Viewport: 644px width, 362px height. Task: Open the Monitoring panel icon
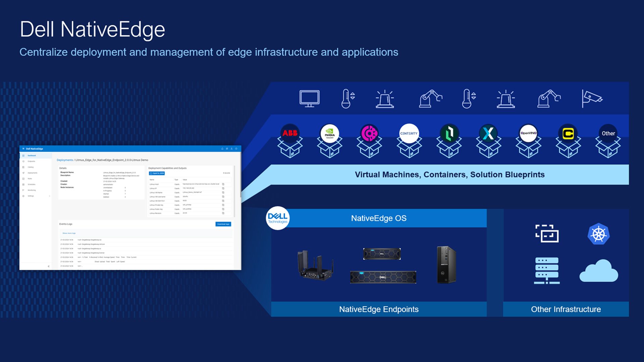pos(23,190)
